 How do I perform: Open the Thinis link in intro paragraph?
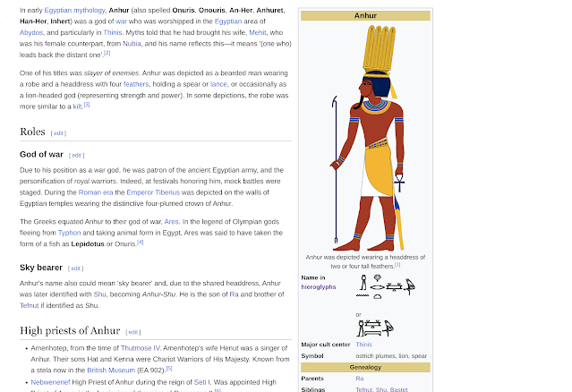pos(113,32)
